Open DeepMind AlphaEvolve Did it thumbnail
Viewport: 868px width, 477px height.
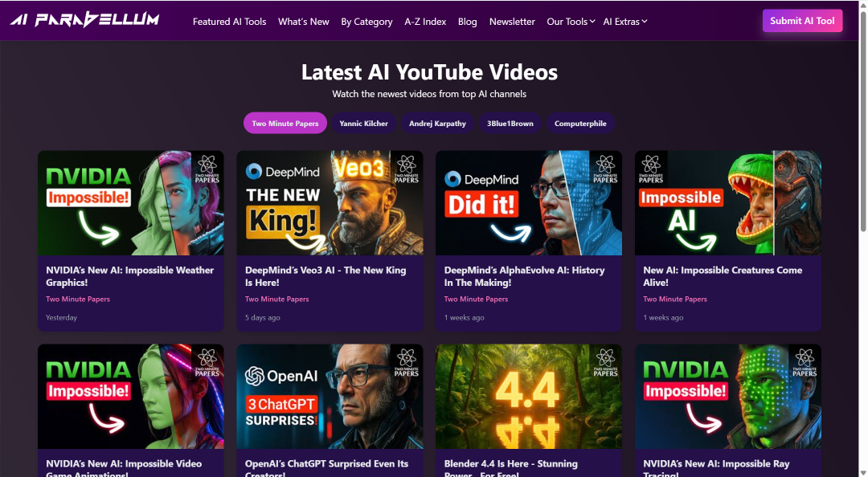tap(529, 202)
